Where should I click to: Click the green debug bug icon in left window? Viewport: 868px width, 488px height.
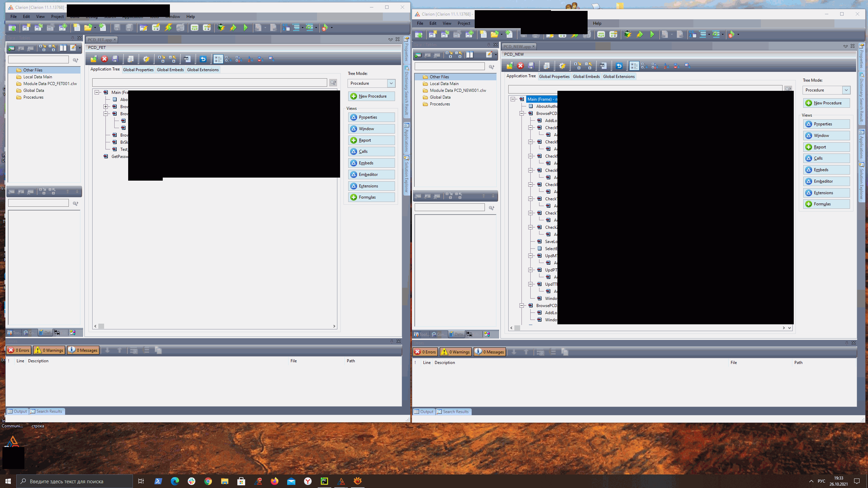221,27
